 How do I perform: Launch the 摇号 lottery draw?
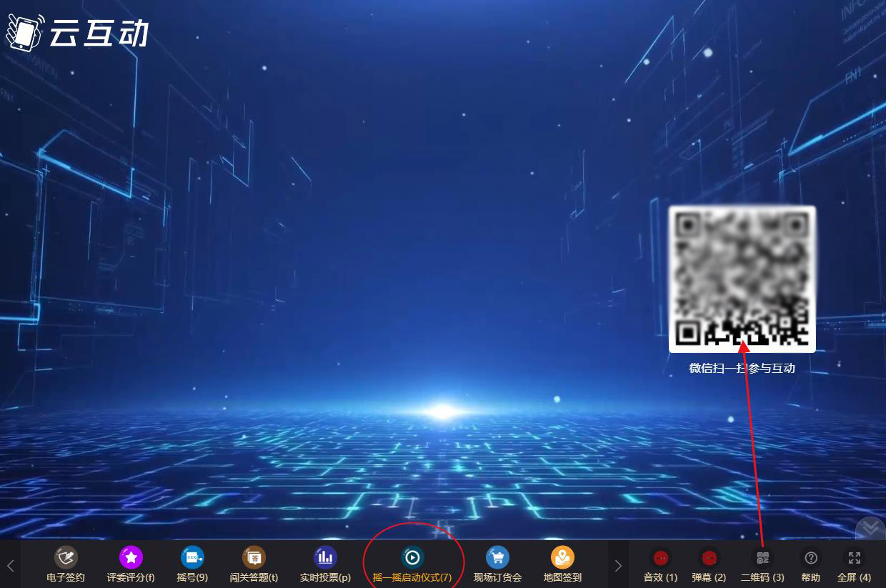pos(192,563)
